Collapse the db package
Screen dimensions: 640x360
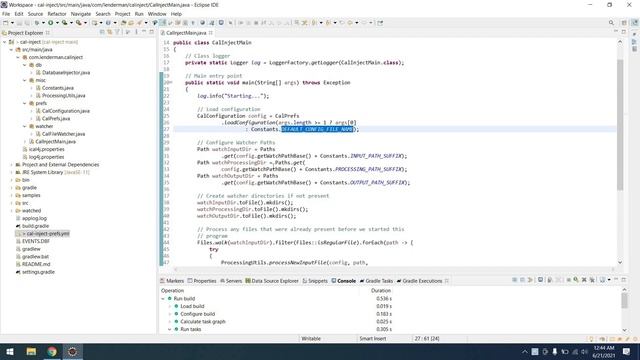[25, 65]
